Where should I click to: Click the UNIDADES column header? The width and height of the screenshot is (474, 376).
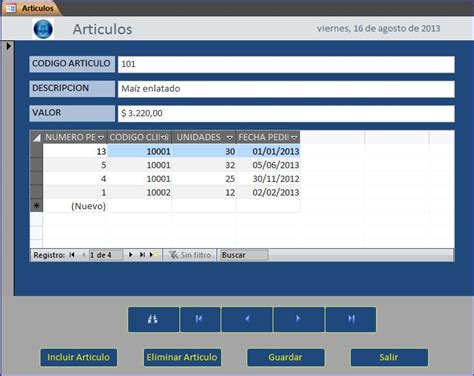click(x=204, y=137)
